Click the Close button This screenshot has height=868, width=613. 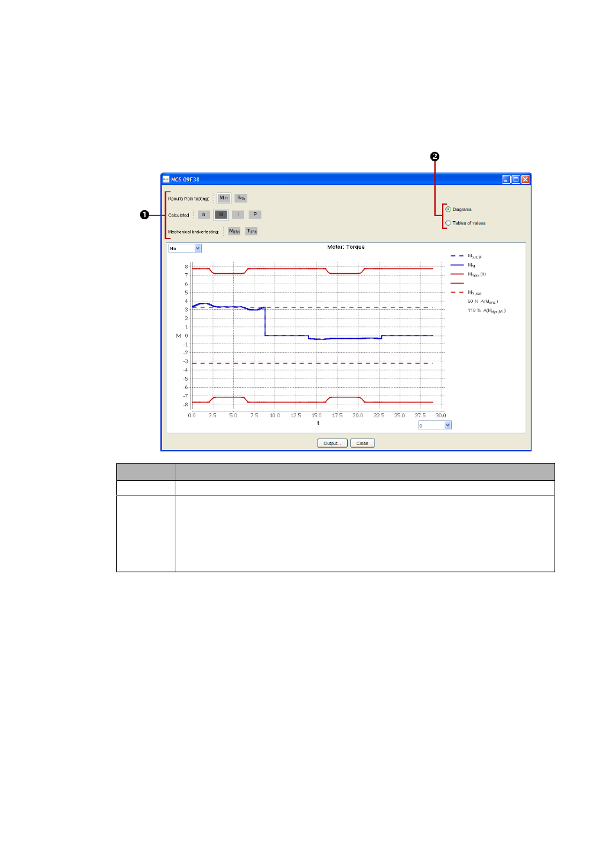point(362,443)
